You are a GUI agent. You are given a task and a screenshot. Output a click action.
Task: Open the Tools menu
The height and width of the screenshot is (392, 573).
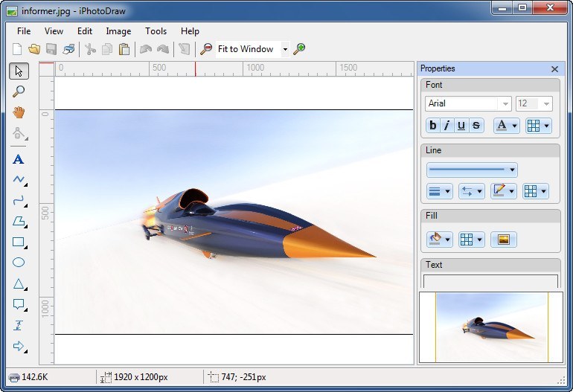pos(156,31)
